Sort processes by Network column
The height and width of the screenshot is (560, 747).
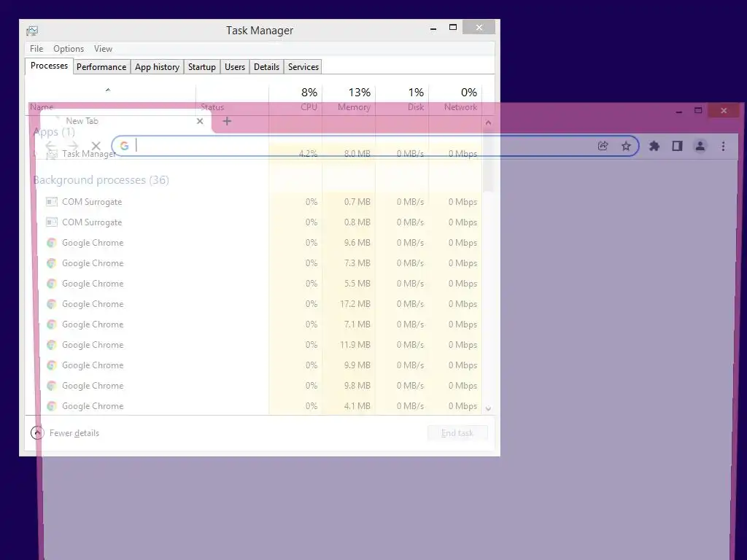pos(455,99)
